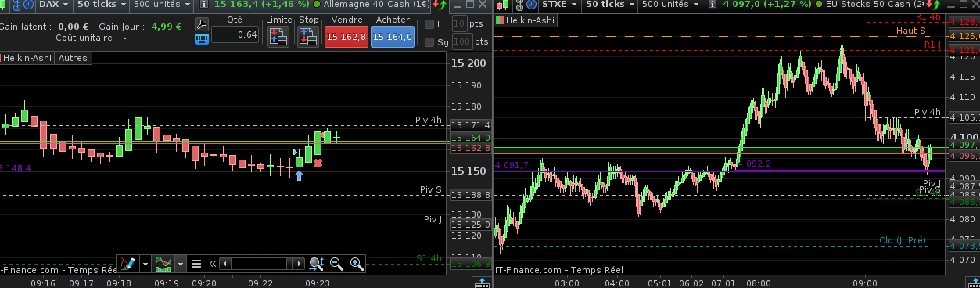This screenshot has height=288, width=980.
Task: Click the DAX chart link group icon
Action: point(17,5)
